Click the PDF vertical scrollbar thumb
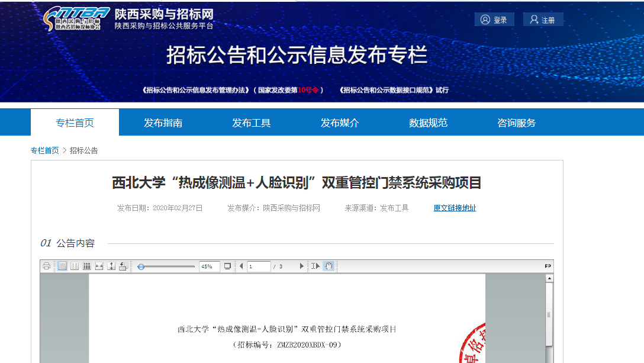The height and width of the screenshot is (363, 644). [549, 314]
